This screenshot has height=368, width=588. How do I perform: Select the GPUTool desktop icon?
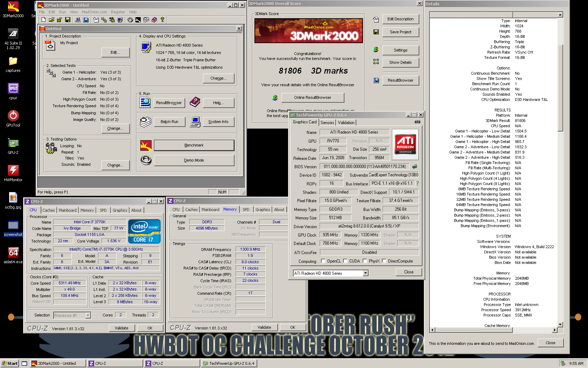13,118
